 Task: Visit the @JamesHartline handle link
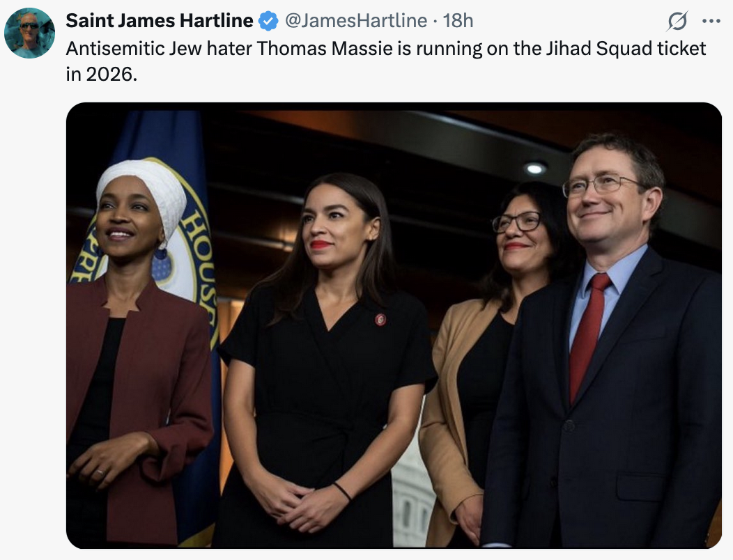[356, 21]
